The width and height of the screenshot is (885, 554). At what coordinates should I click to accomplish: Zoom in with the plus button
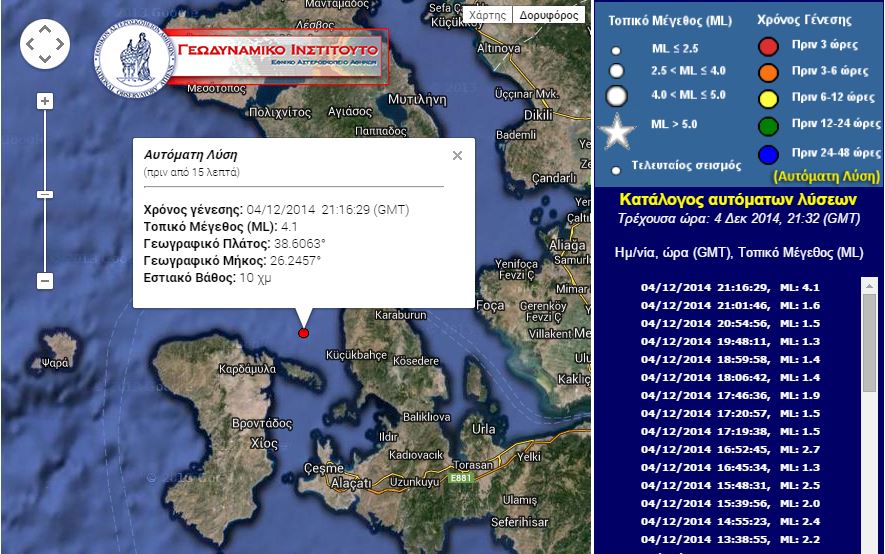coord(45,101)
